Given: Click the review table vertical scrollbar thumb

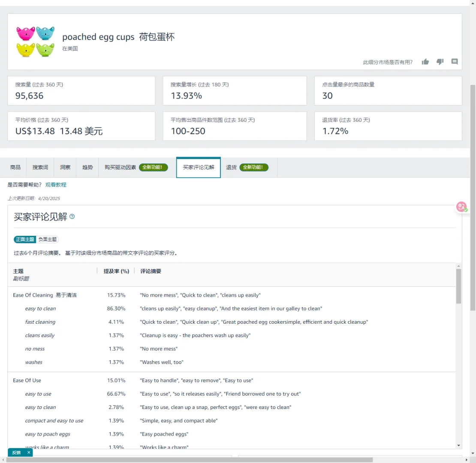Looking at the screenshot, I should (458, 286).
